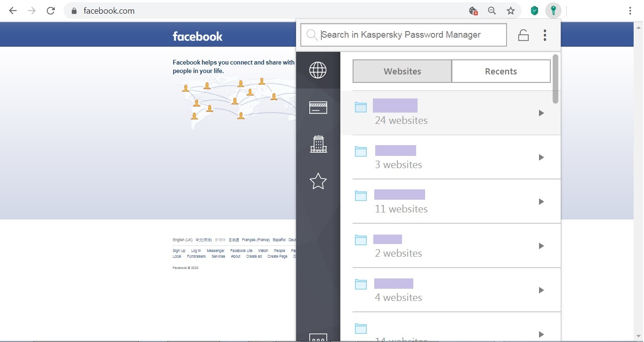The height and width of the screenshot is (342, 644).
Task: Select the 日本語 language link
Action: click(234, 240)
